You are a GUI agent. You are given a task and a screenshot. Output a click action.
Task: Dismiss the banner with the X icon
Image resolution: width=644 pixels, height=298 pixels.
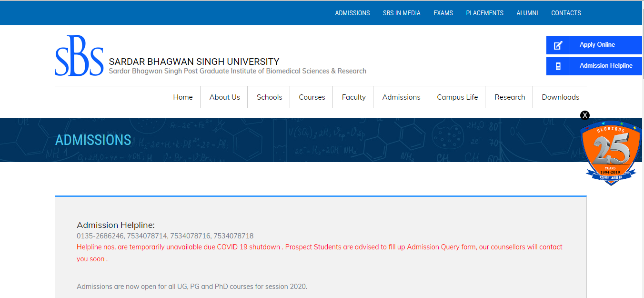[585, 115]
